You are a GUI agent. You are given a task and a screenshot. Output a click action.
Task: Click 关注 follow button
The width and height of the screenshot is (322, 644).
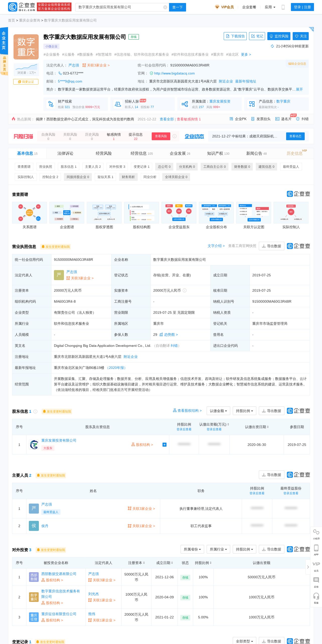coord(301,36)
